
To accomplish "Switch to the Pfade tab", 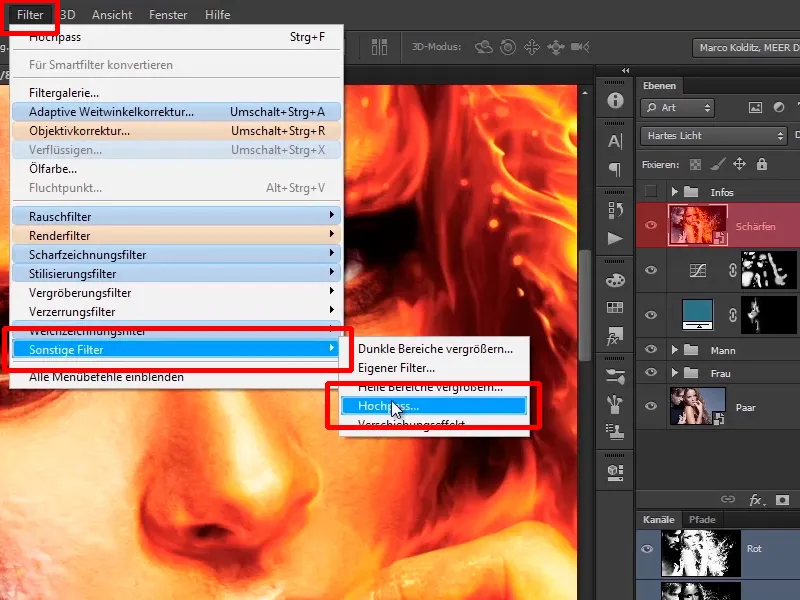I will 702,519.
